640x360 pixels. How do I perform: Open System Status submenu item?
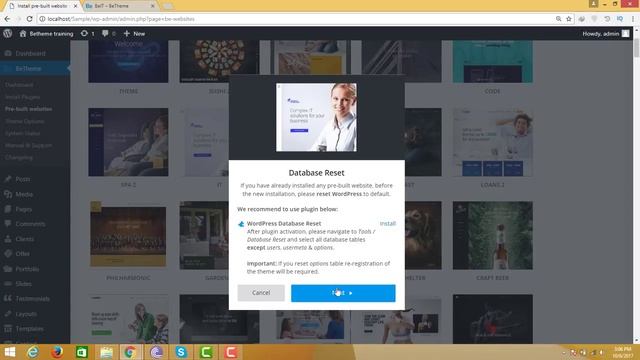click(22, 133)
